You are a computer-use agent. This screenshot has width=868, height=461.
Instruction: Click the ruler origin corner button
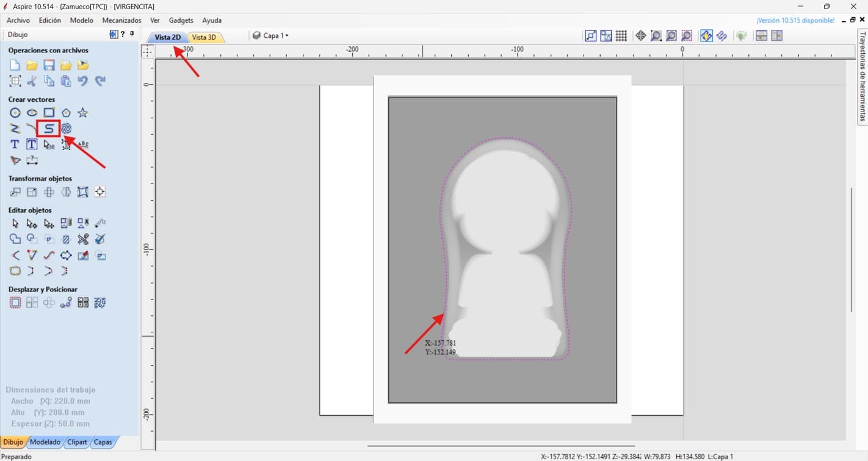tap(147, 51)
